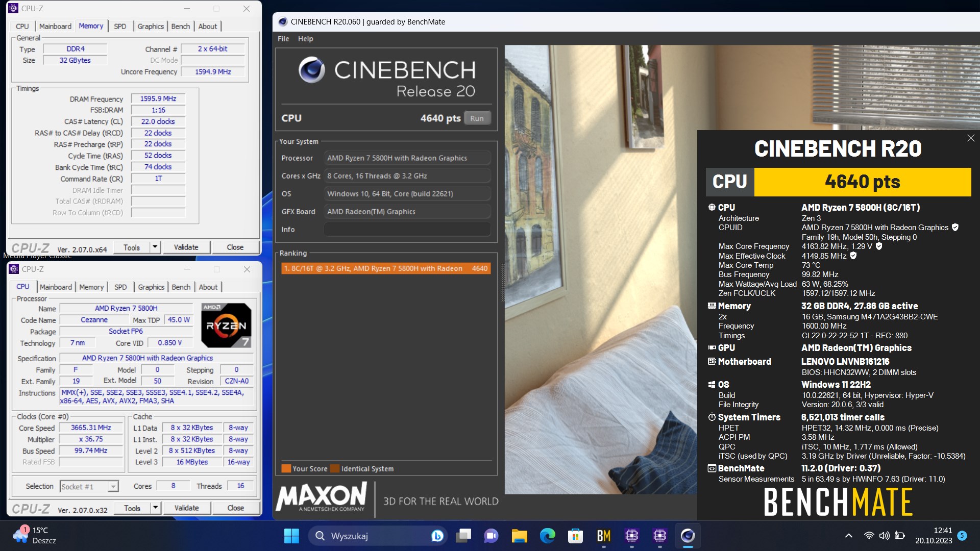Image resolution: width=980 pixels, height=551 pixels.
Task: Click Close button in lower CPU-Z window
Action: (235, 508)
